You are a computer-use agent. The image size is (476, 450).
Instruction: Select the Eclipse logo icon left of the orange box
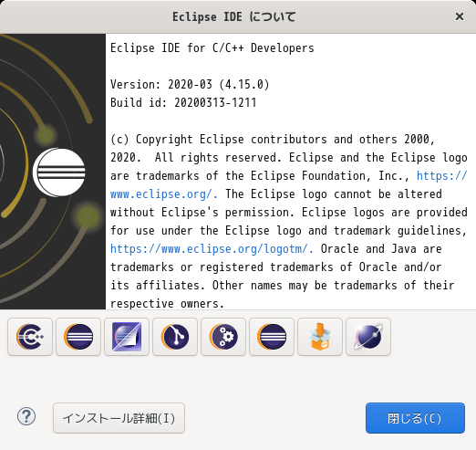(x=272, y=337)
